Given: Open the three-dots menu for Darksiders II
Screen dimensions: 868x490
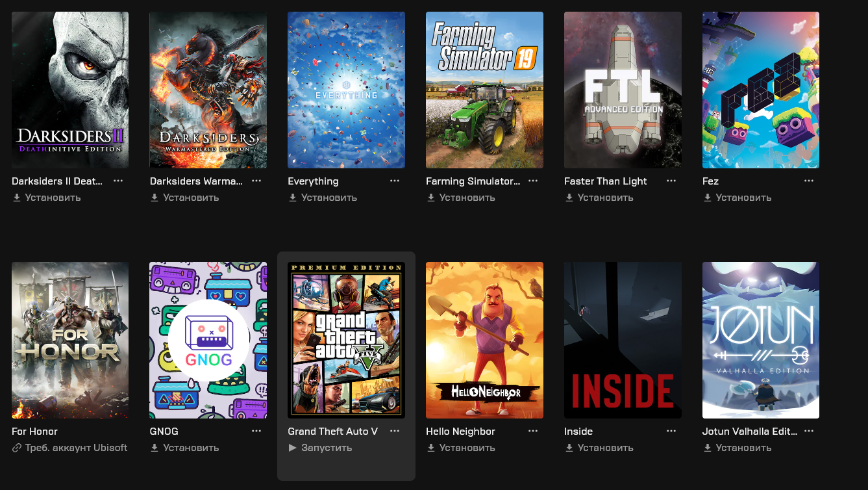Looking at the screenshot, I should click(118, 181).
